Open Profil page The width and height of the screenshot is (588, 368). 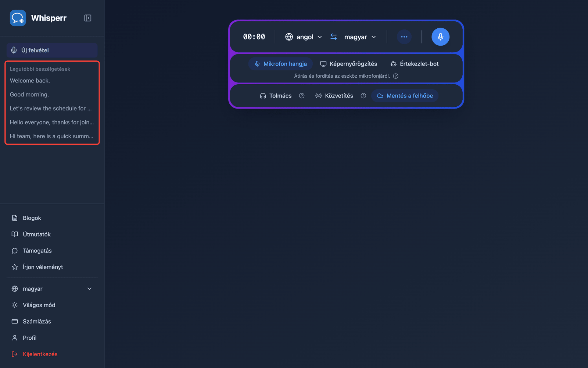(x=52, y=338)
